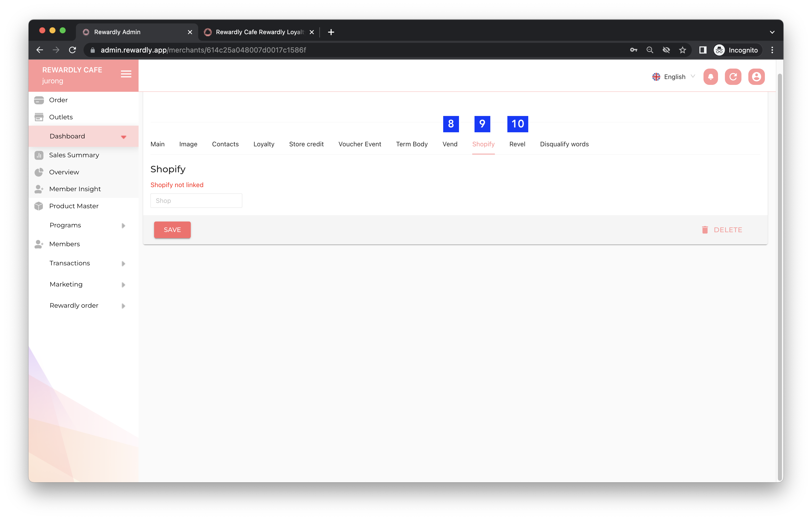Click the password key icon in address bar
The width and height of the screenshot is (812, 520).
633,50
